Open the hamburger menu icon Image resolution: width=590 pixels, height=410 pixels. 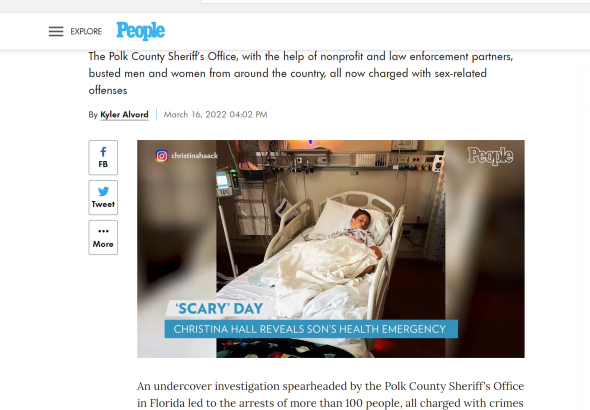tap(56, 31)
